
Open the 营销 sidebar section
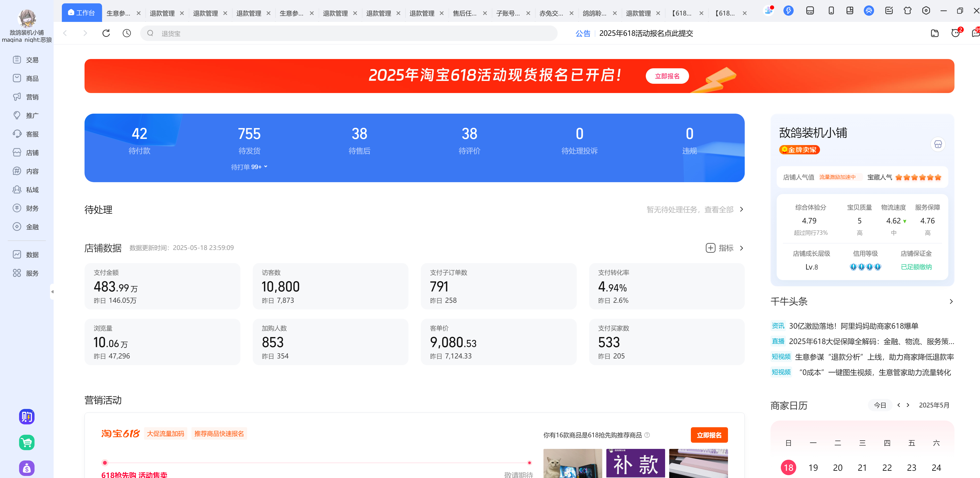26,97
